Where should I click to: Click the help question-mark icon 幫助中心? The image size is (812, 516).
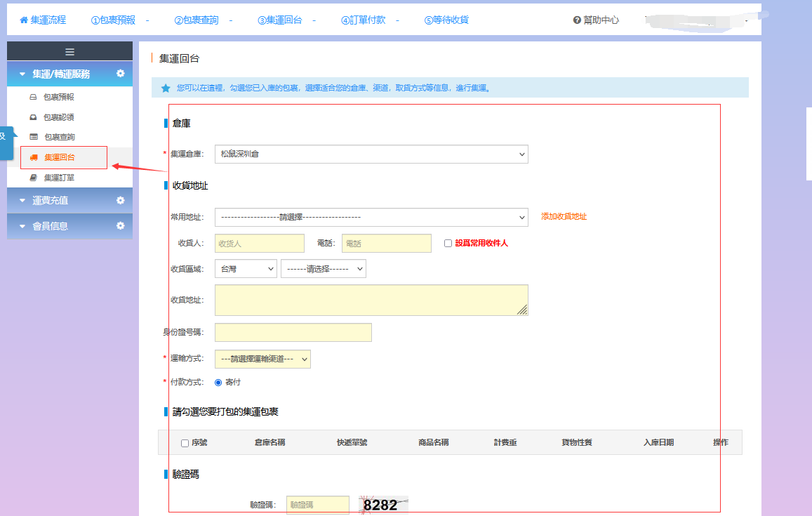(x=577, y=20)
